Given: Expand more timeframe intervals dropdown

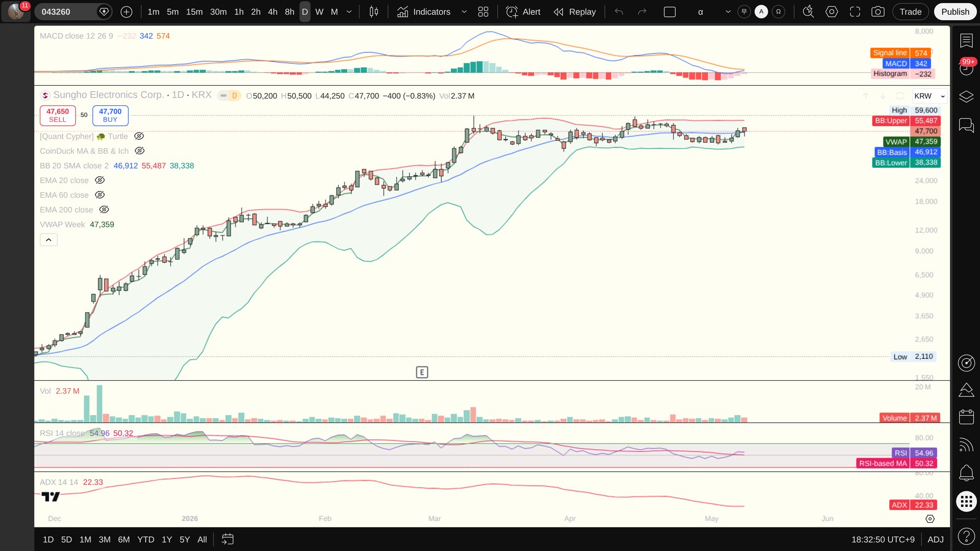Looking at the screenshot, I should pos(349,12).
